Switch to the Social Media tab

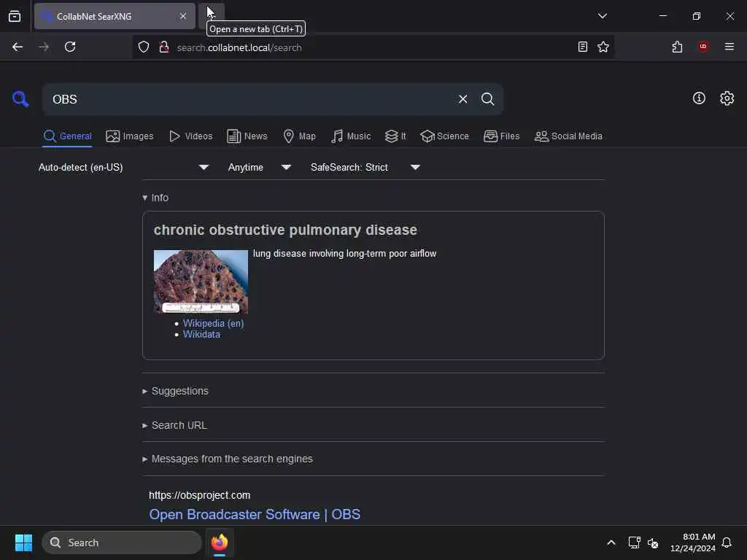point(568,136)
